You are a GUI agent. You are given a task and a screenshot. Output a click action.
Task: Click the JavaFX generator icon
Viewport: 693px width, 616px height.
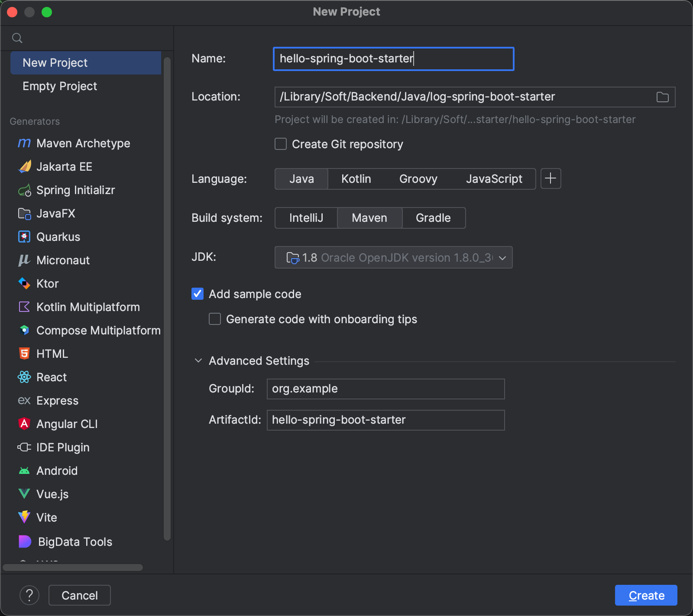[25, 214]
